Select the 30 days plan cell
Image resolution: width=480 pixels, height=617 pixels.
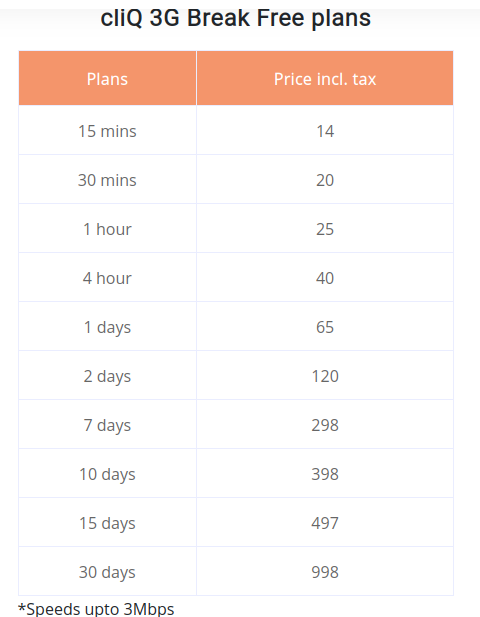(107, 571)
